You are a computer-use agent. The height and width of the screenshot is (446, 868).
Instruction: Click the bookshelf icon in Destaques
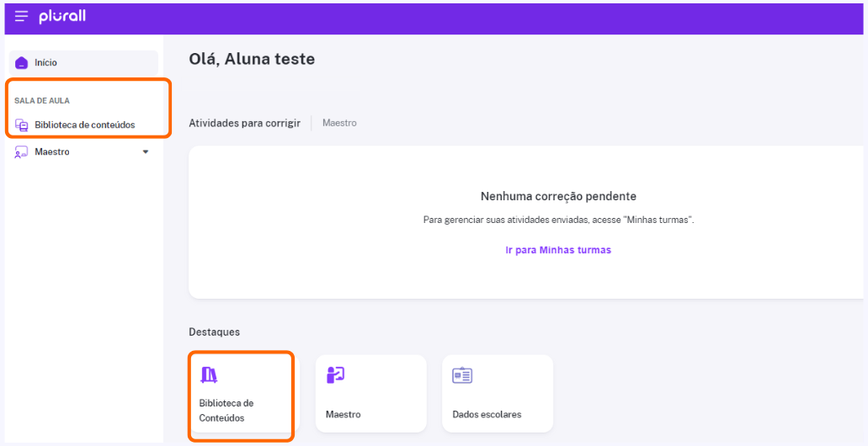209,375
